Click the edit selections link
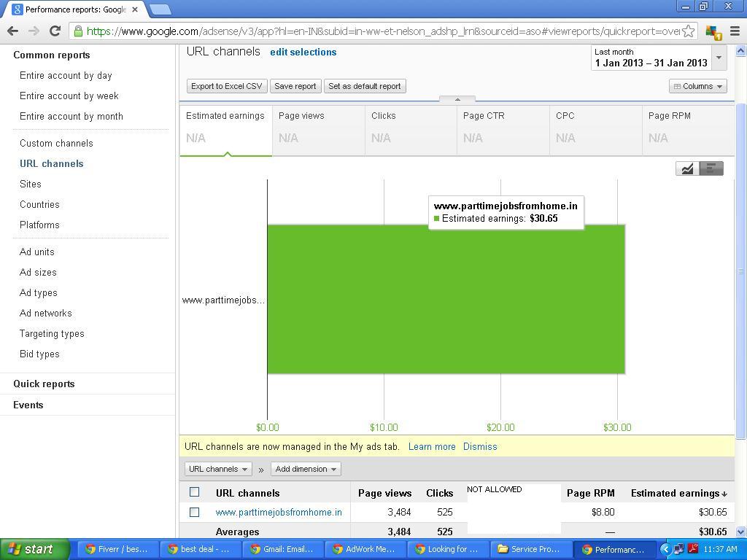 (303, 52)
